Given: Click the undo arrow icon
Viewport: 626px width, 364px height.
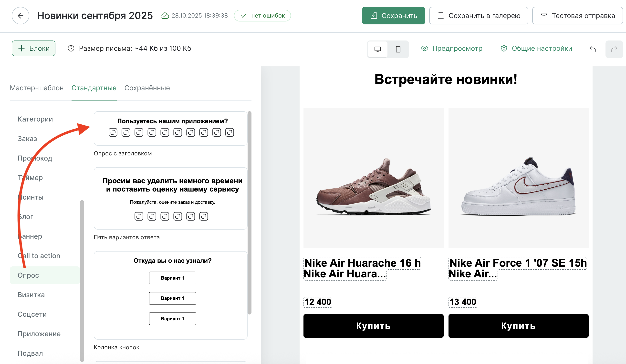Looking at the screenshot, I should (593, 49).
